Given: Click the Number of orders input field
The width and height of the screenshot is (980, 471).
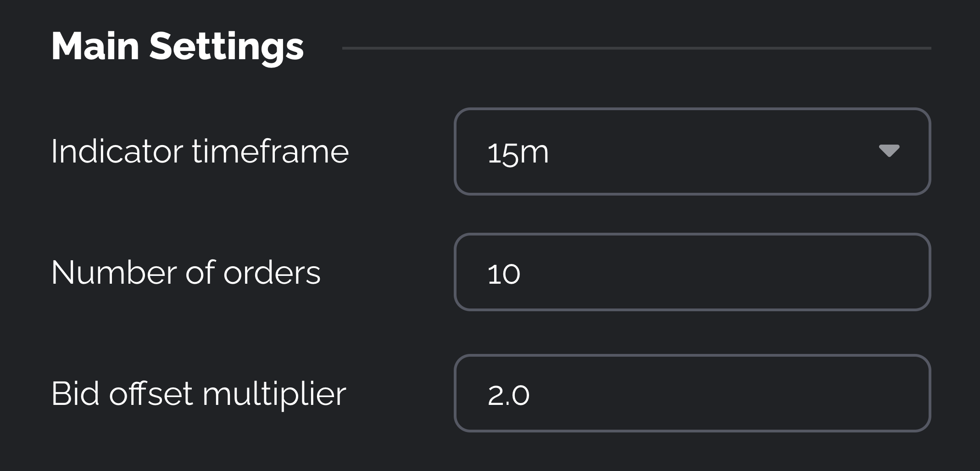Looking at the screenshot, I should [692, 272].
